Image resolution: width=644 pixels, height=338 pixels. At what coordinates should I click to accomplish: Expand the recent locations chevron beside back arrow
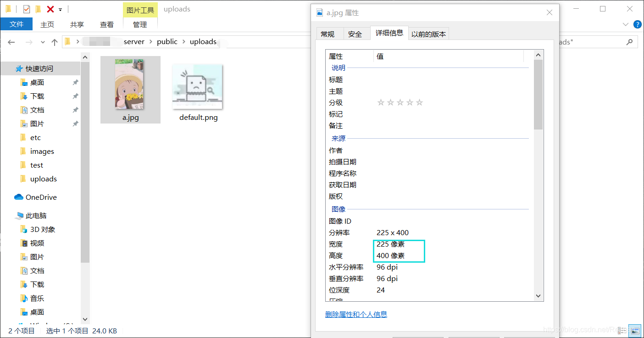click(42, 42)
